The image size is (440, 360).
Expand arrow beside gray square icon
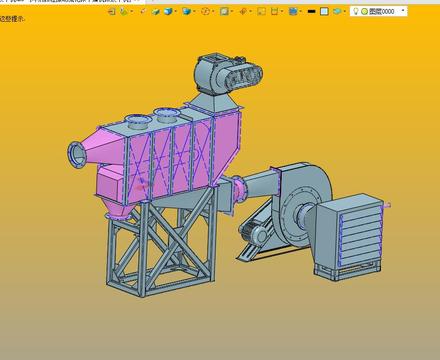click(232, 12)
